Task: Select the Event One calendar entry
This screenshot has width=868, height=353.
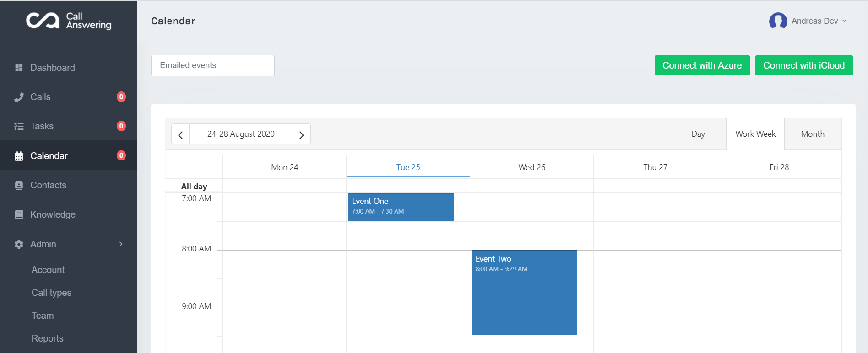Action: (x=401, y=207)
